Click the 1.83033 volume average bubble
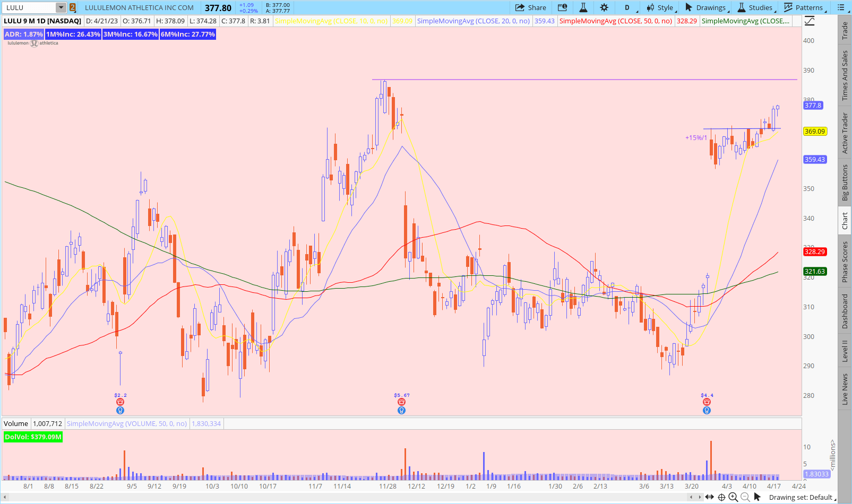 816,474
